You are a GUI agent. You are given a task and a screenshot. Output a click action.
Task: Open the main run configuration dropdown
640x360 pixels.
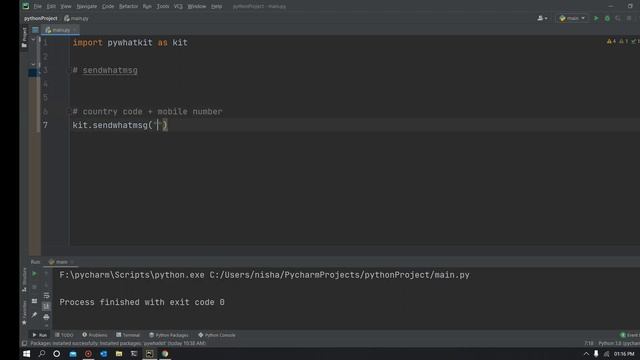pyautogui.click(x=572, y=18)
